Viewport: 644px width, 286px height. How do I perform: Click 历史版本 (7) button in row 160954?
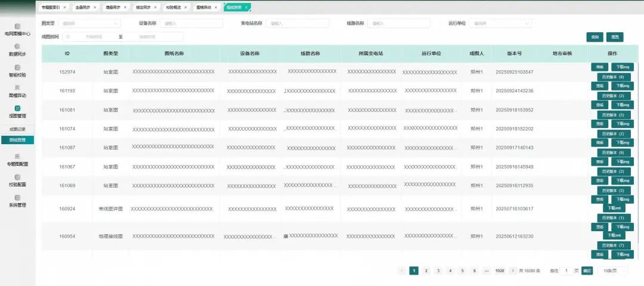click(612, 245)
